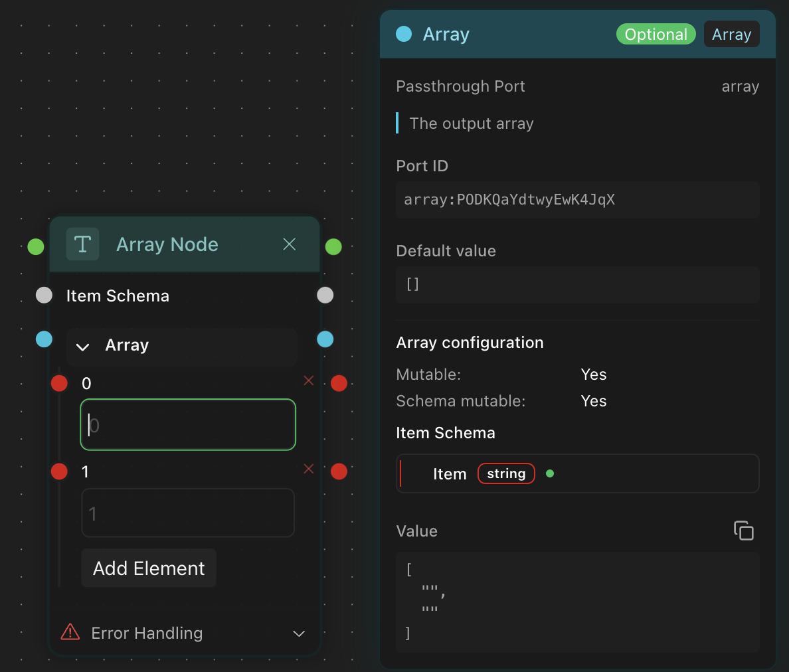This screenshot has width=789, height=672.
Task: Click the Default value field
Action: click(577, 285)
